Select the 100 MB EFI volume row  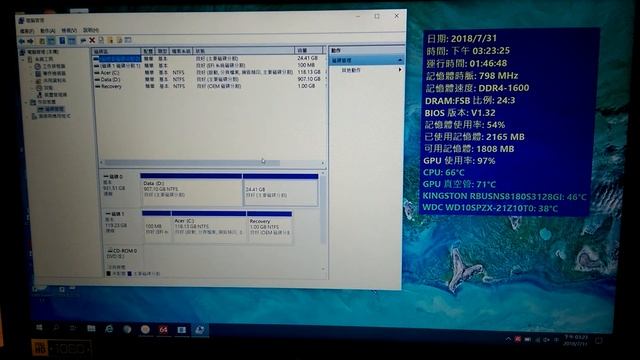pyautogui.click(x=209, y=65)
